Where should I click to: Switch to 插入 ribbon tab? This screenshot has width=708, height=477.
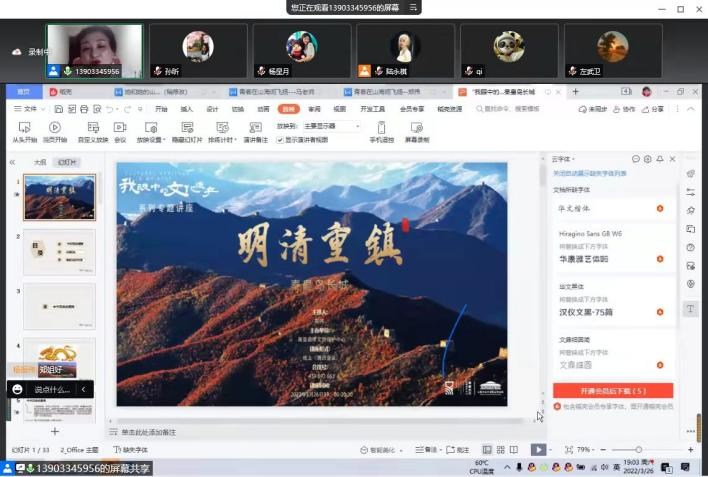[187, 108]
